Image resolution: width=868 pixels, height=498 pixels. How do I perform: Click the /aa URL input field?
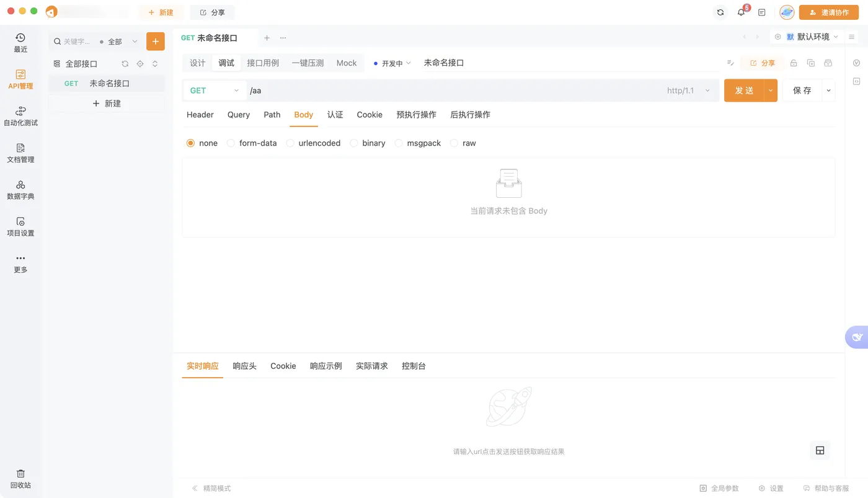372,90
